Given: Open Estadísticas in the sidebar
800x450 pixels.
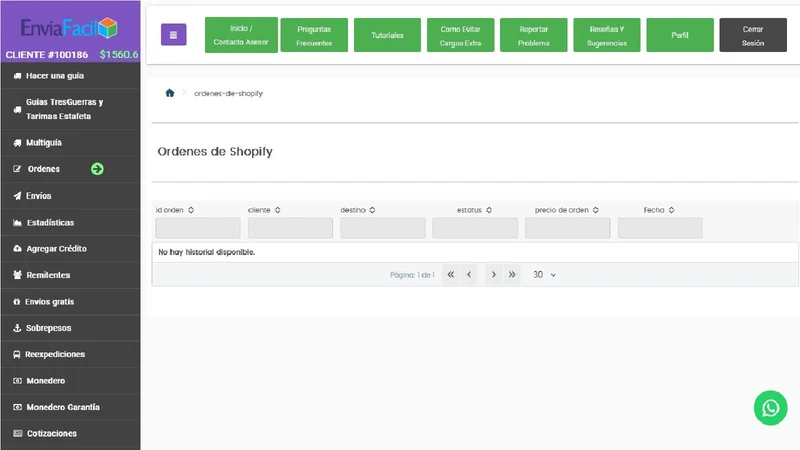Looking at the screenshot, I should (71, 222).
